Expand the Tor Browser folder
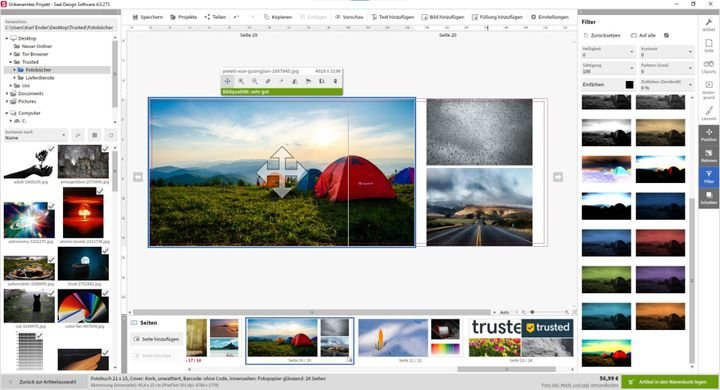This screenshot has width=720, height=390. pyautogui.click(x=11, y=54)
